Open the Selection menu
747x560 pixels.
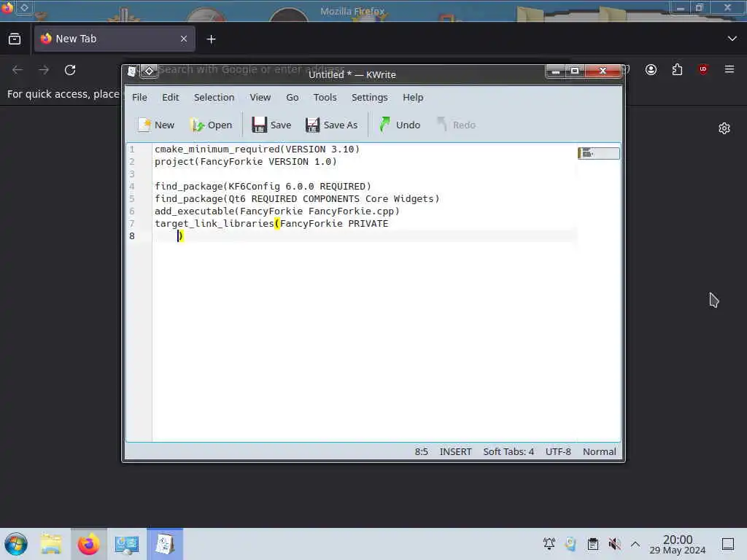click(x=214, y=97)
